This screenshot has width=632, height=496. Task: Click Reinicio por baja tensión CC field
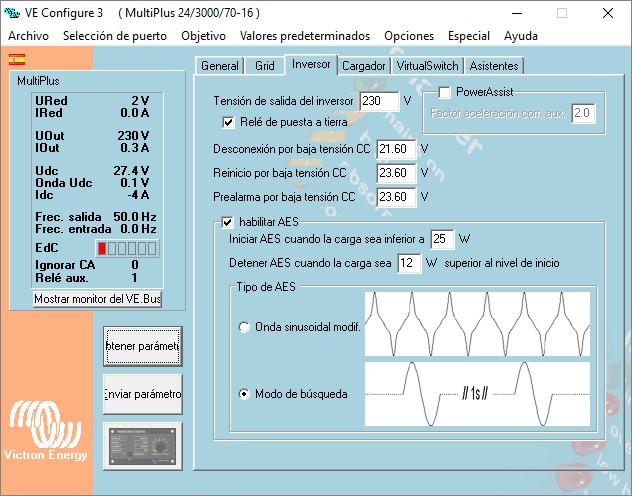(x=396, y=173)
